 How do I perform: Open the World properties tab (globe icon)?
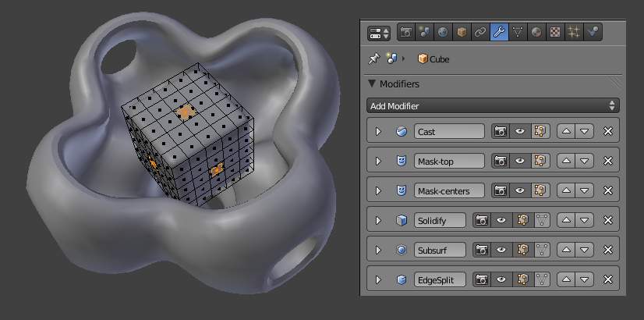click(443, 33)
